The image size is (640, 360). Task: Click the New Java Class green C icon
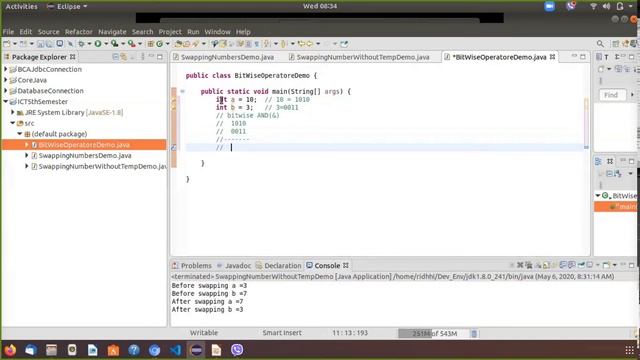[160, 44]
